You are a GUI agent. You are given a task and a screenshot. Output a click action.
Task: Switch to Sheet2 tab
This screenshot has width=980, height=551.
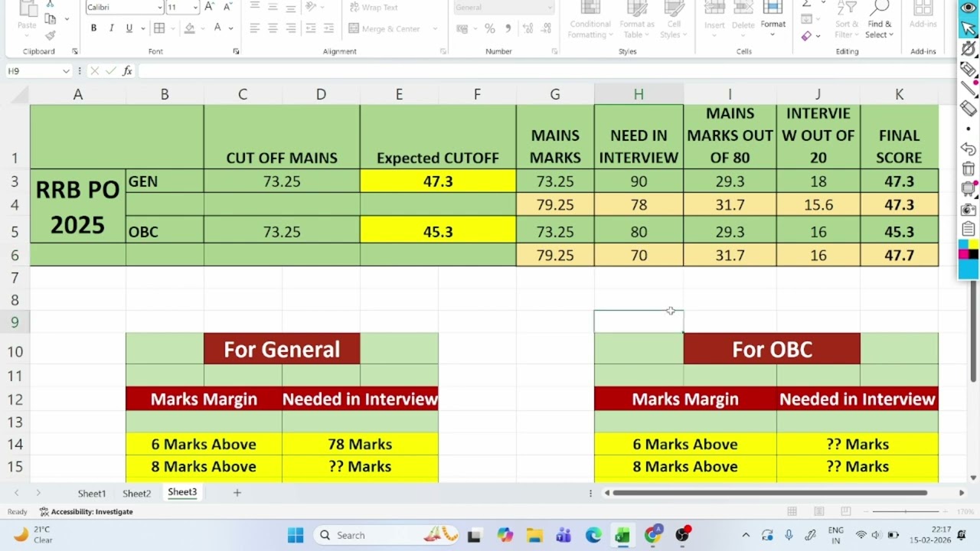pos(136,494)
